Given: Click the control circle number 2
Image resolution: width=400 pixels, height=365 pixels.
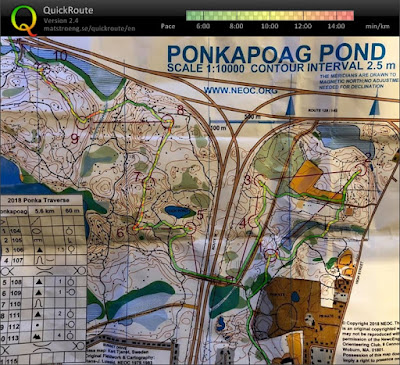Looking at the screenshot, I should (360, 170).
